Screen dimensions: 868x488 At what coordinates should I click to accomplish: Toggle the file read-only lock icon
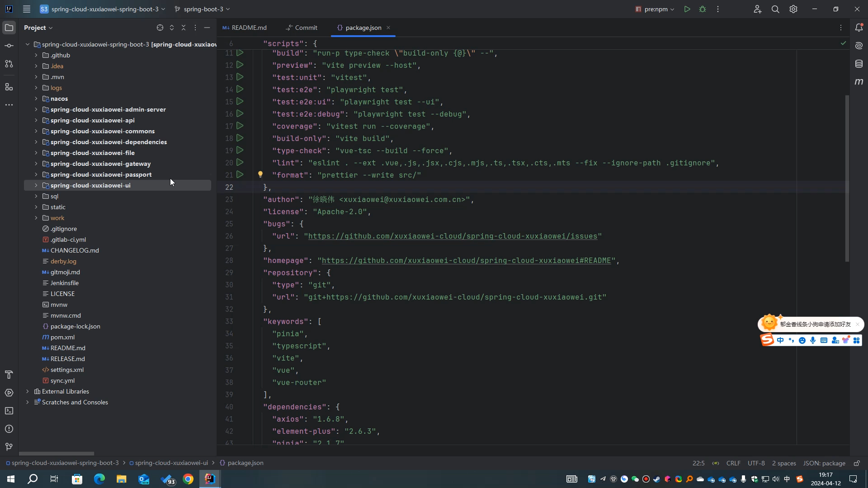point(857,463)
